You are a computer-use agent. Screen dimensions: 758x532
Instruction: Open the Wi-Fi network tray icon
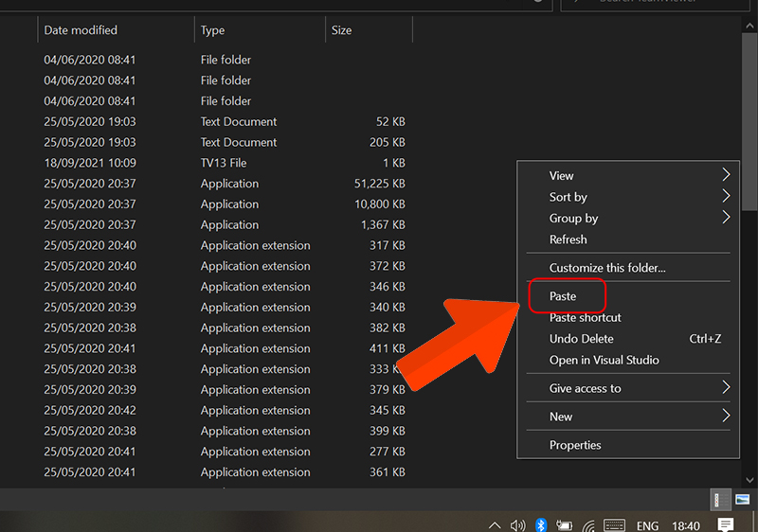[588, 525]
